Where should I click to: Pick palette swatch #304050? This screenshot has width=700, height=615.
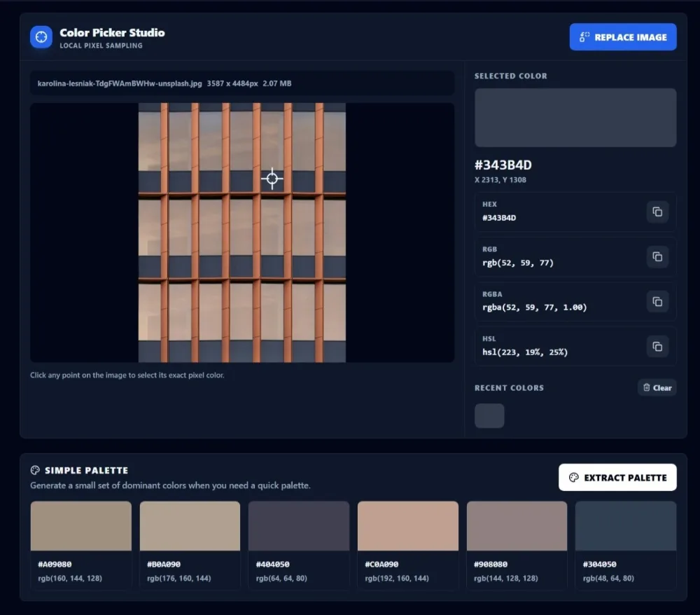tap(625, 526)
